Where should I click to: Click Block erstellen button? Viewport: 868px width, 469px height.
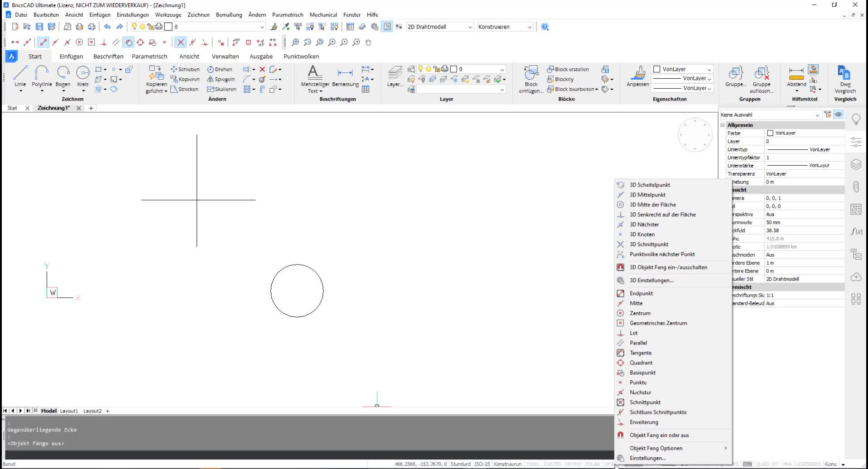[x=568, y=69]
